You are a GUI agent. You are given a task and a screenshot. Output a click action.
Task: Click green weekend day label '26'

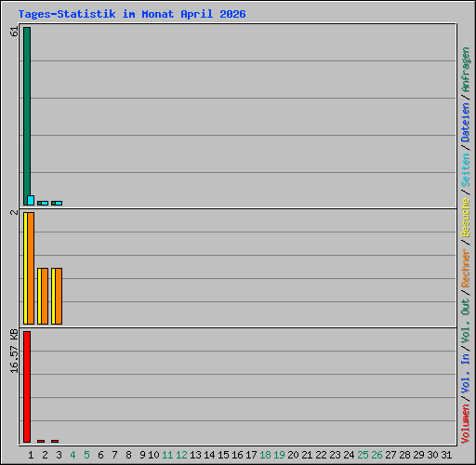coord(377,455)
